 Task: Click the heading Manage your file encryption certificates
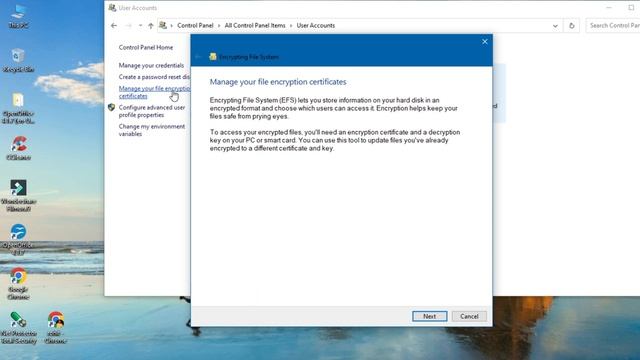pos(278,82)
